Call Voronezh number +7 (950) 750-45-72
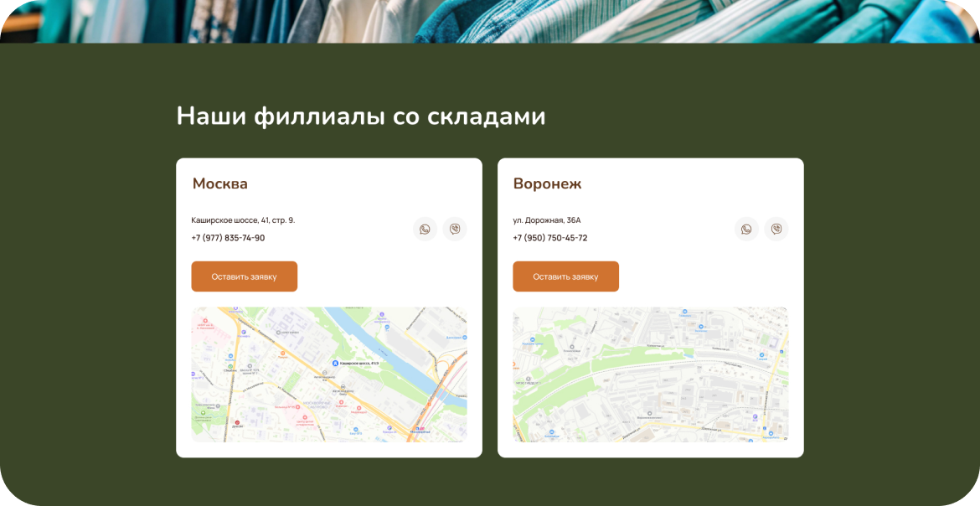 [549, 238]
